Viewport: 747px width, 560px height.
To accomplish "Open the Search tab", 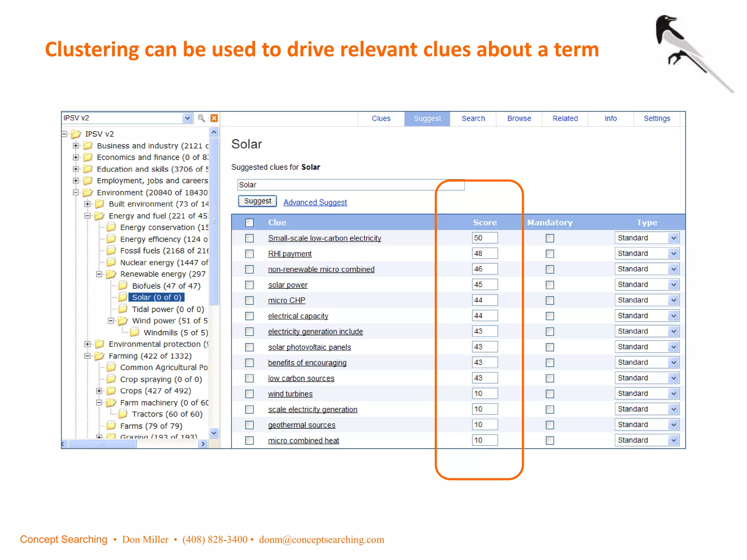I will click(473, 118).
